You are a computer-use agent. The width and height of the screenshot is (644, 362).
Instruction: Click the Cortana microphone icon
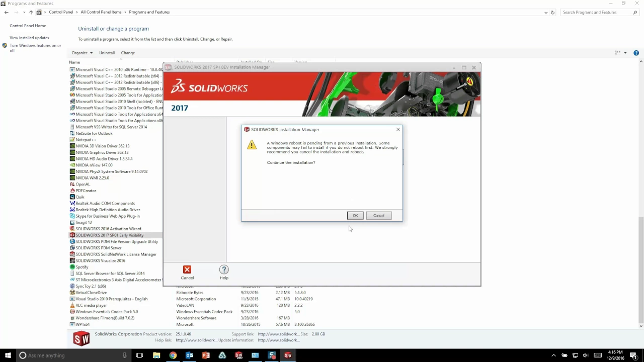(124, 355)
